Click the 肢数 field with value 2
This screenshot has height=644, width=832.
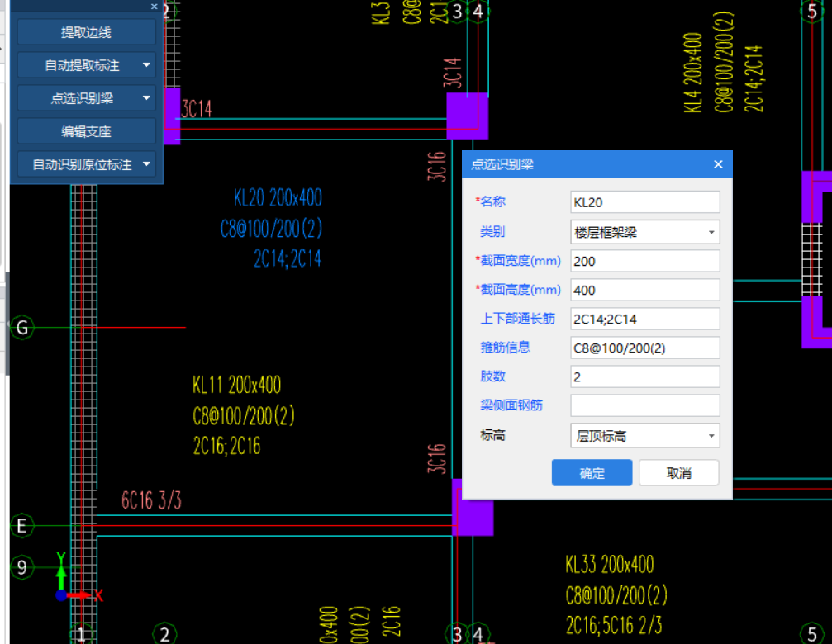[644, 376]
